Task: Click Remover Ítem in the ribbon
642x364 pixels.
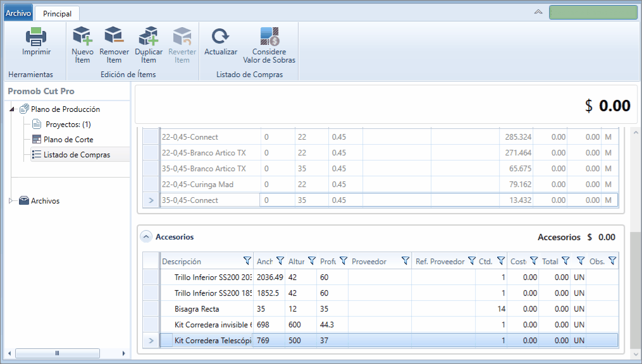Action: pos(114,45)
